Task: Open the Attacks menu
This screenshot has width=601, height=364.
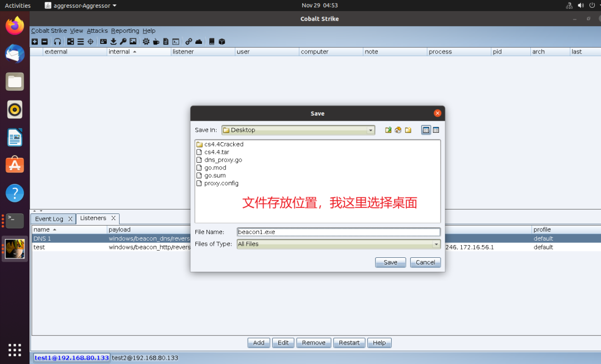Action: pyautogui.click(x=97, y=31)
